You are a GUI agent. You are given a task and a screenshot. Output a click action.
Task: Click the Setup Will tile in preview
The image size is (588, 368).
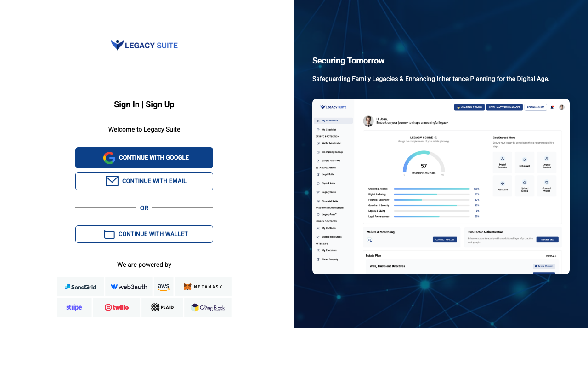(525, 162)
